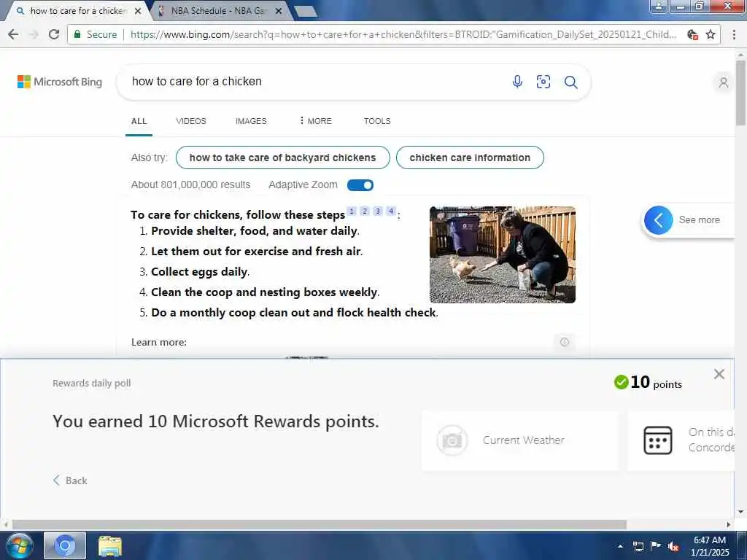This screenshot has height=560, width=747.
Task: Click citation reference 2
Action: (365, 211)
